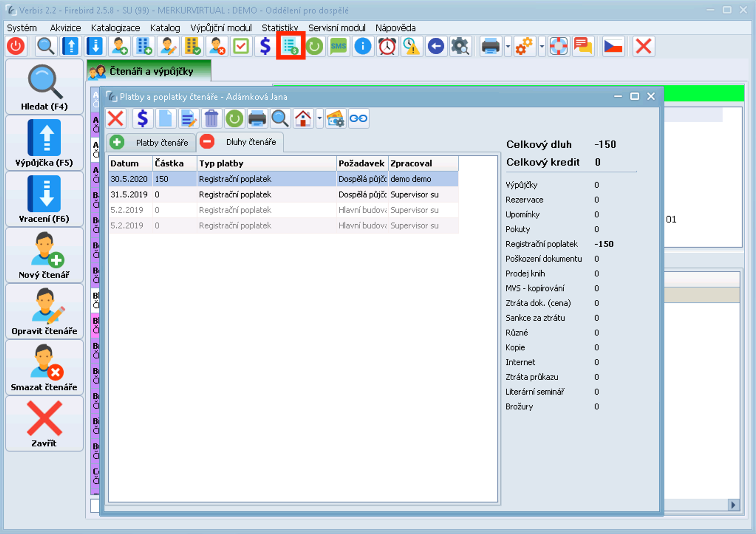756x534 pixels.
Task: Click the Vracení (F6) sidebar button
Action: (x=44, y=200)
